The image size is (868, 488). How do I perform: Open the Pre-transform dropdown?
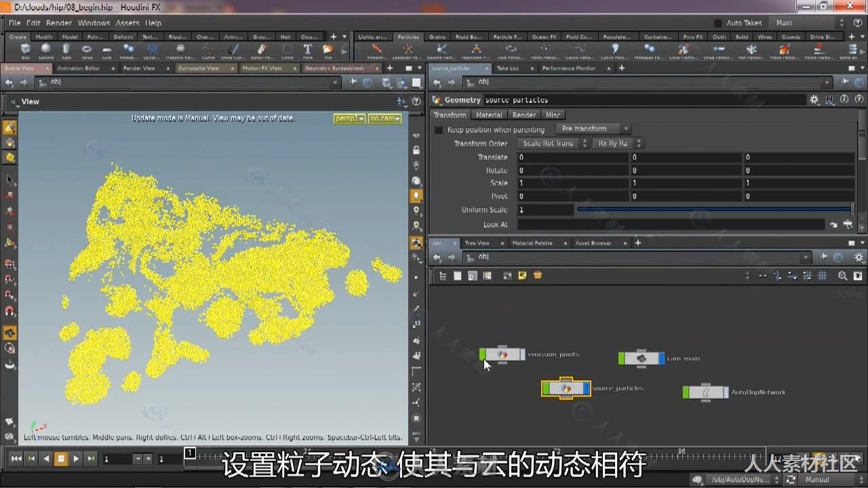(594, 129)
